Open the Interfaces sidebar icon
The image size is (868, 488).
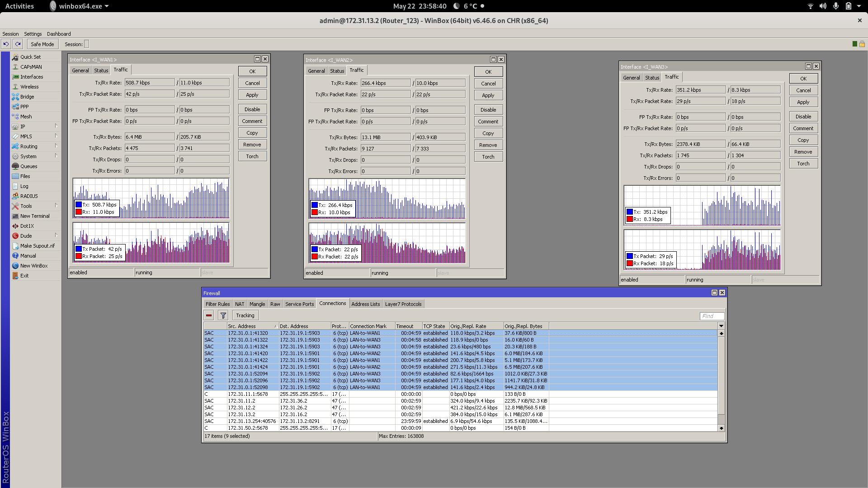pos(16,77)
